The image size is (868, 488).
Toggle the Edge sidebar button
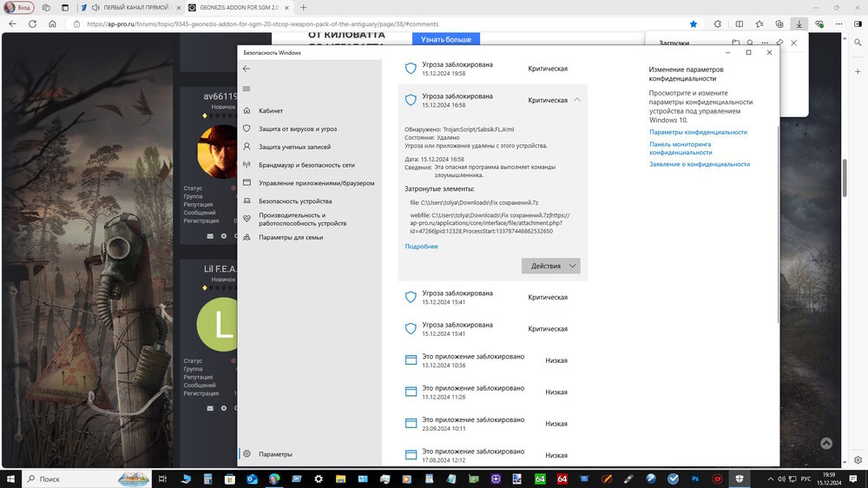pyautogui.click(x=858, y=23)
